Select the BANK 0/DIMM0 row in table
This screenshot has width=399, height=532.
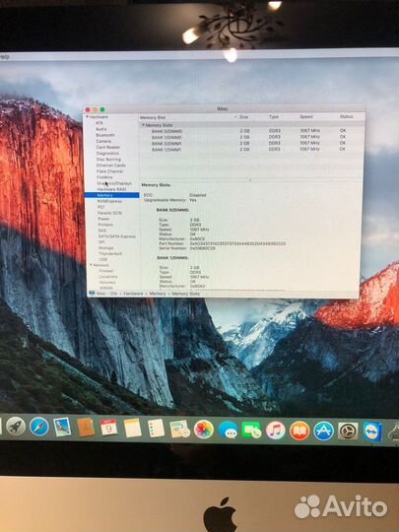pyautogui.click(x=252, y=131)
